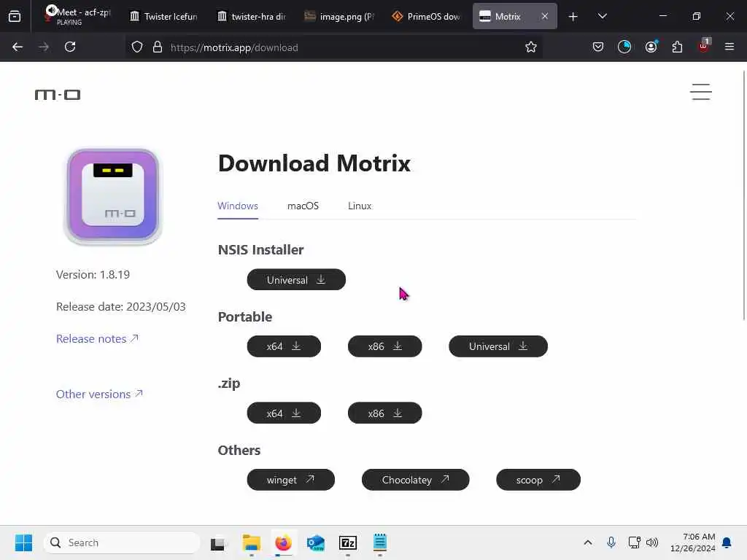Switch to the twister-hra dir tab
The width and height of the screenshot is (747, 560).
[252, 16]
